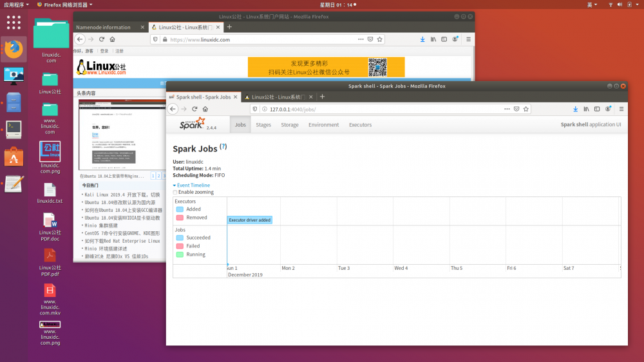Launch the Terminal from the dock
The height and width of the screenshot is (362, 644).
click(x=14, y=129)
